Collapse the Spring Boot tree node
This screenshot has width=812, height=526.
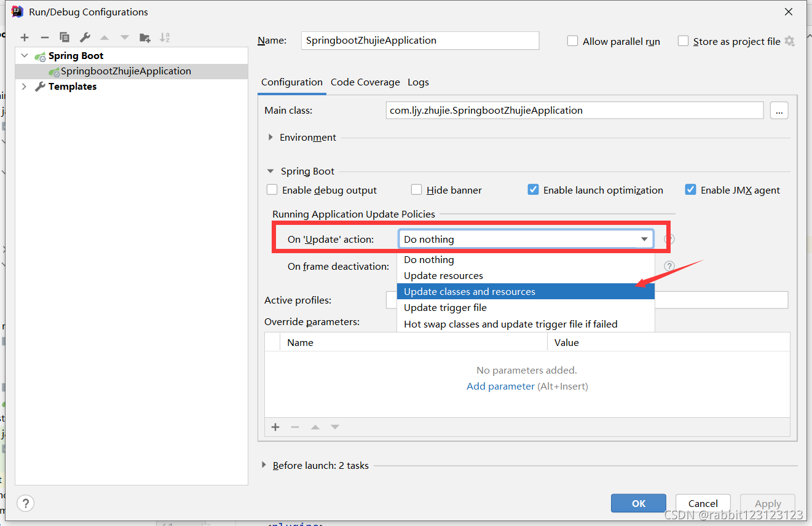[25, 56]
